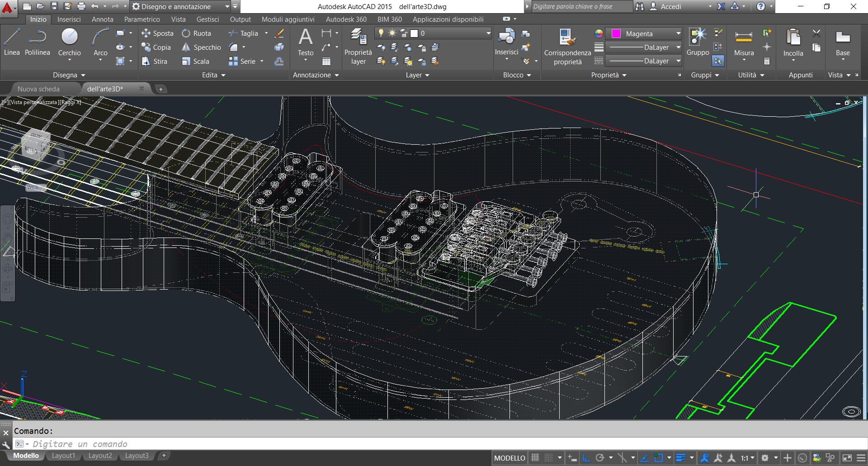Screen dimensions: 868x466
Task: Select the Linea drawing tool
Action: tap(12, 42)
